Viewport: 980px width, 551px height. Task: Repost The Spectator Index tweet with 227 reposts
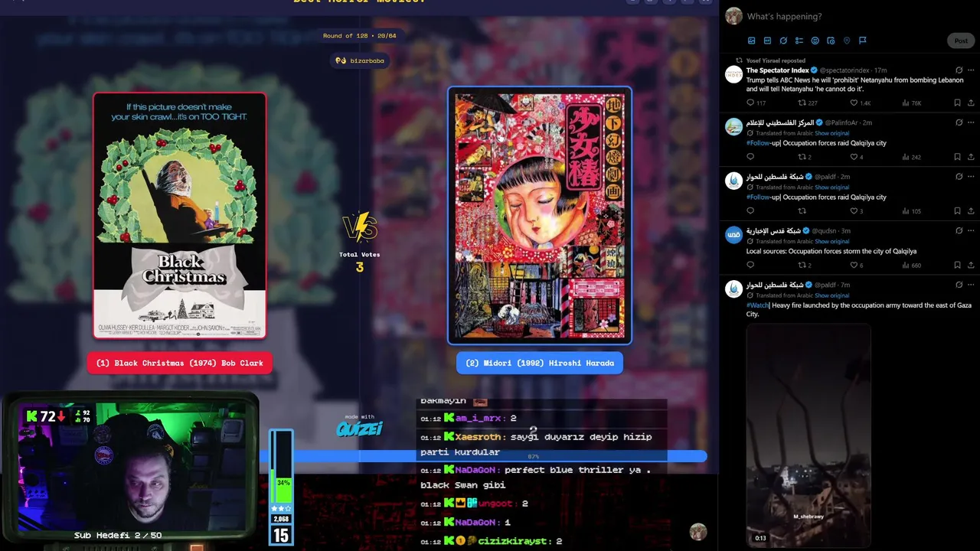pyautogui.click(x=802, y=103)
